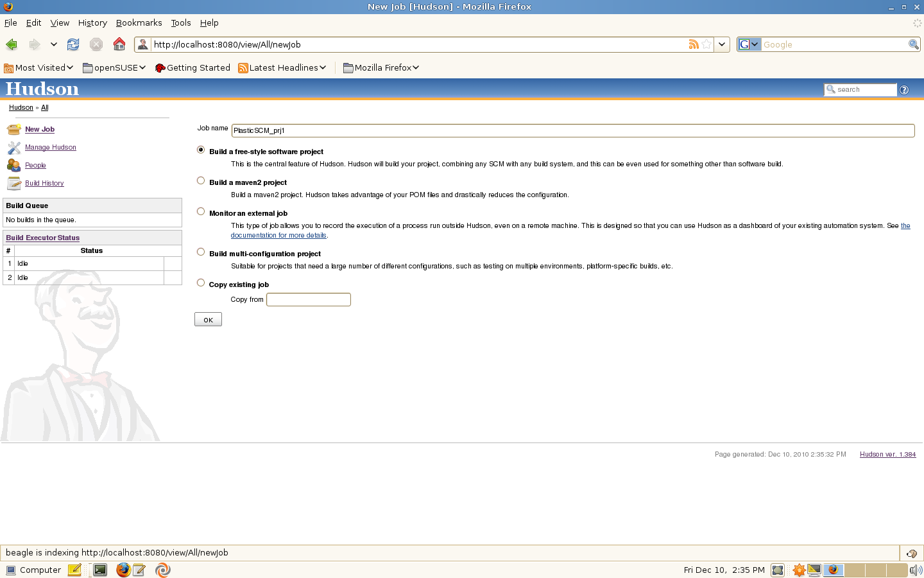The height and width of the screenshot is (578, 924).
Task: Click the display monitor tray icon
Action: coord(814,570)
